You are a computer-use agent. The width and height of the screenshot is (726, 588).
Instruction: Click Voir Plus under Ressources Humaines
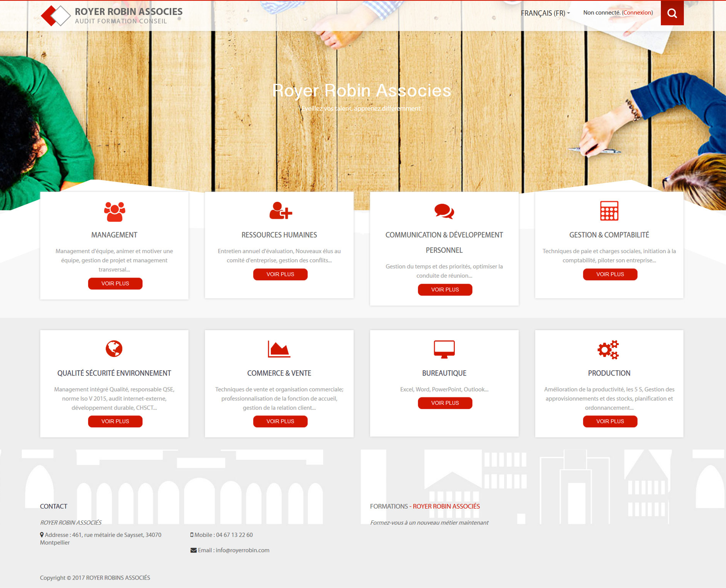280,274
